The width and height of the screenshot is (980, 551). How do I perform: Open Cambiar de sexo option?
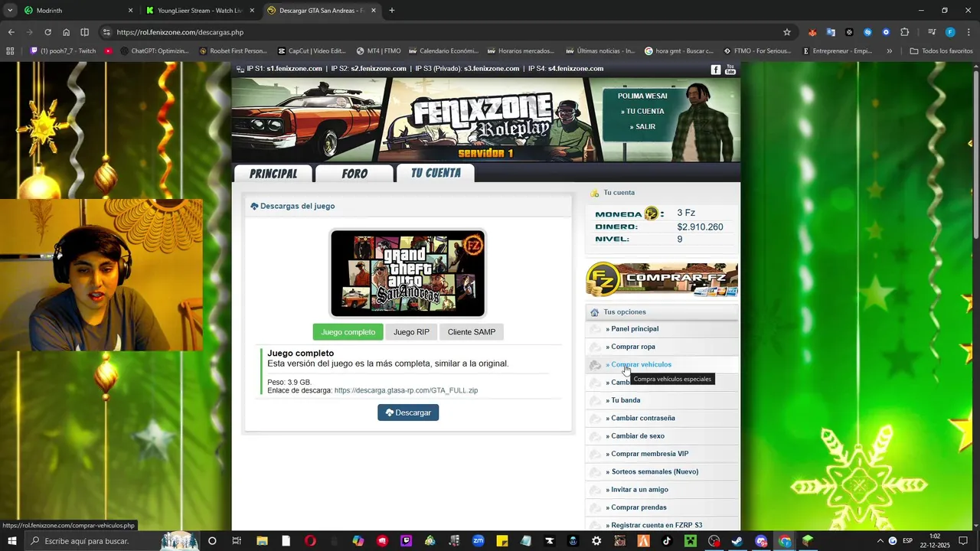point(662,436)
